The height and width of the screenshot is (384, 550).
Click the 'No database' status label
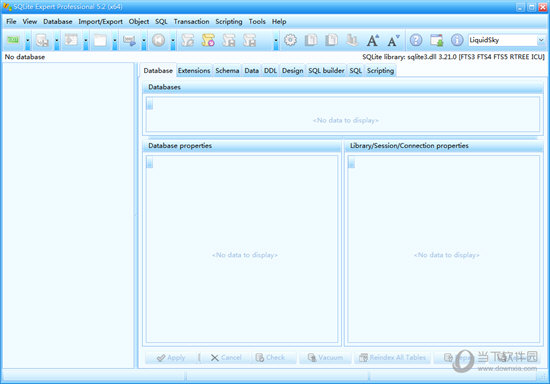[x=25, y=57]
